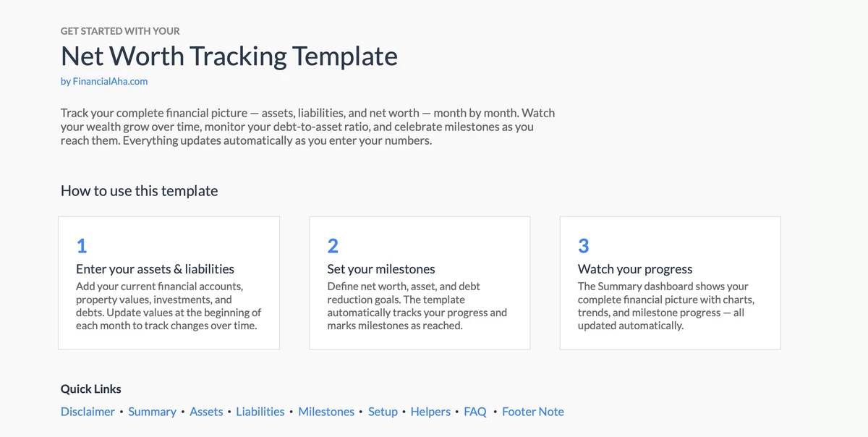Viewport: 868px width, 437px height.
Task: Click the large step number 1
Action: [82, 246]
